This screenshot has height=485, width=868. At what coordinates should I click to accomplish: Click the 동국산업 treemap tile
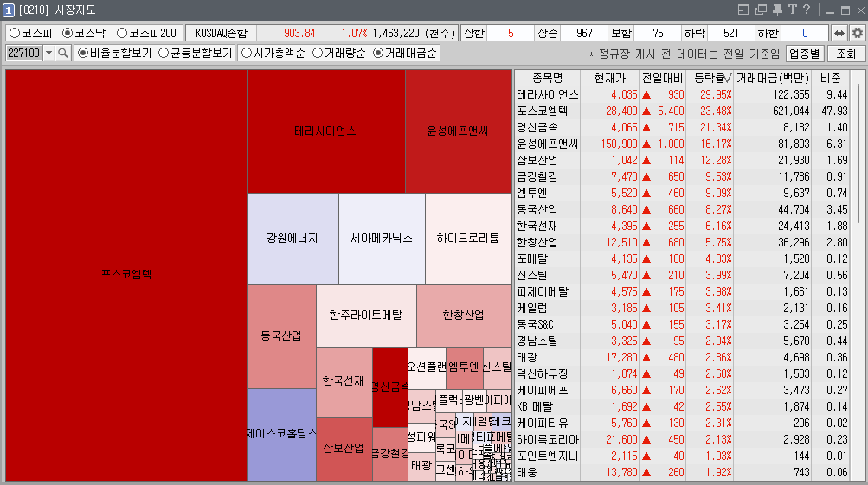tap(281, 336)
